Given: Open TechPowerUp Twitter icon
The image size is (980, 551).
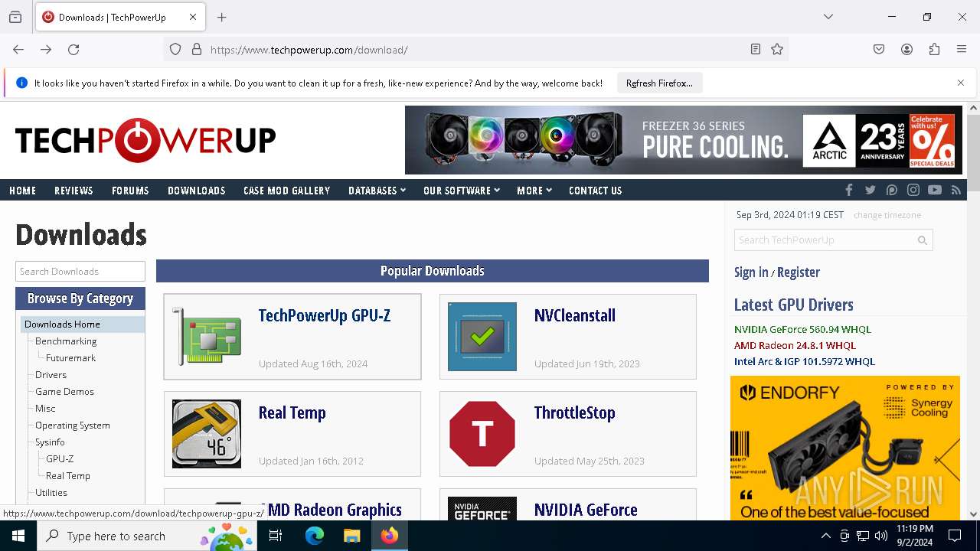Looking at the screenshot, I should click(x=870, y=190).
